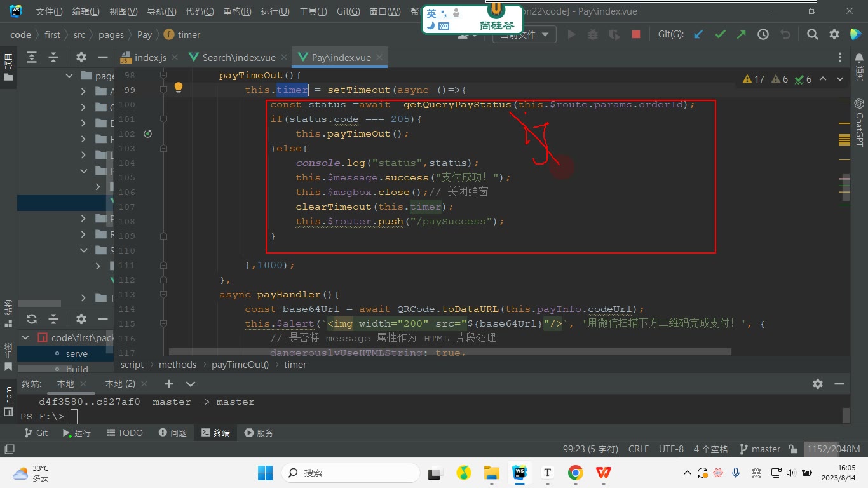Open the run configuration dropdown
Image resolution: width=868 pixels, height=488 pixels.
(x=524, y=35)
